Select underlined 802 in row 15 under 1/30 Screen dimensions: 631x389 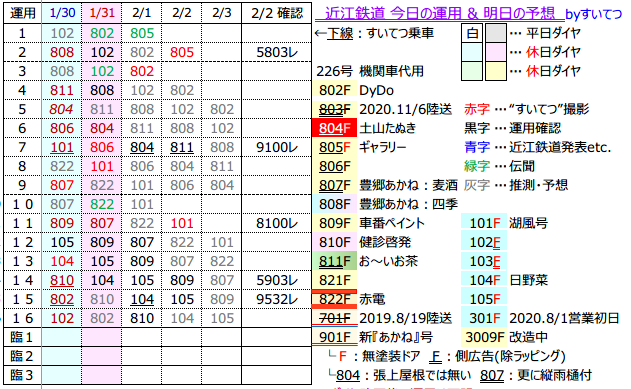point(62,299)
